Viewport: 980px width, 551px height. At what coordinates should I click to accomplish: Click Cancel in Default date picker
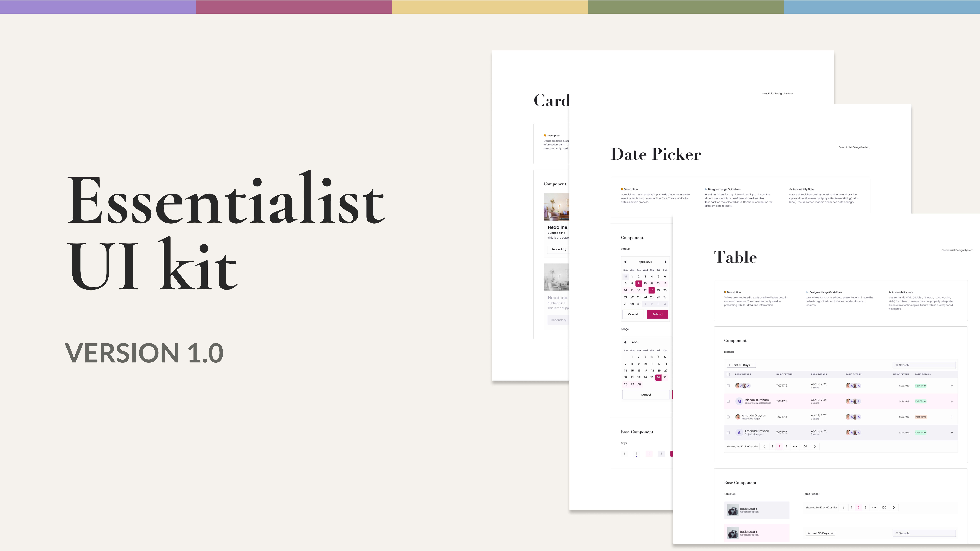coord(633,314)
